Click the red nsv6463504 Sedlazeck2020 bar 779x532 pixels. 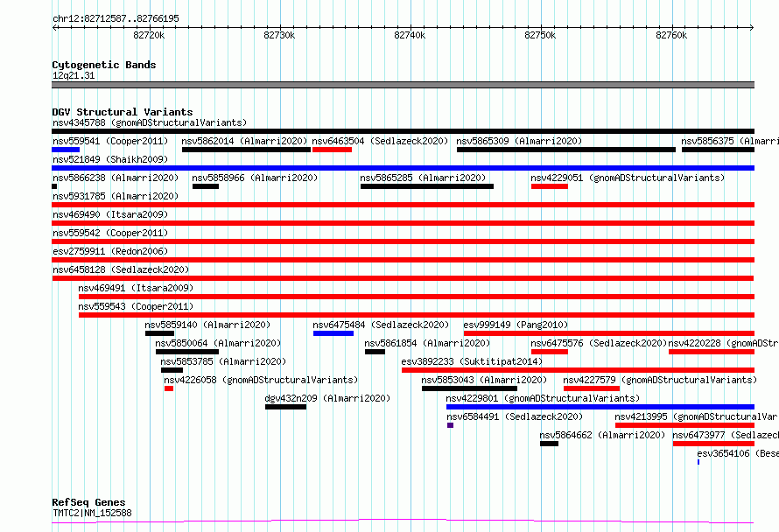click(x=332, y=150)
